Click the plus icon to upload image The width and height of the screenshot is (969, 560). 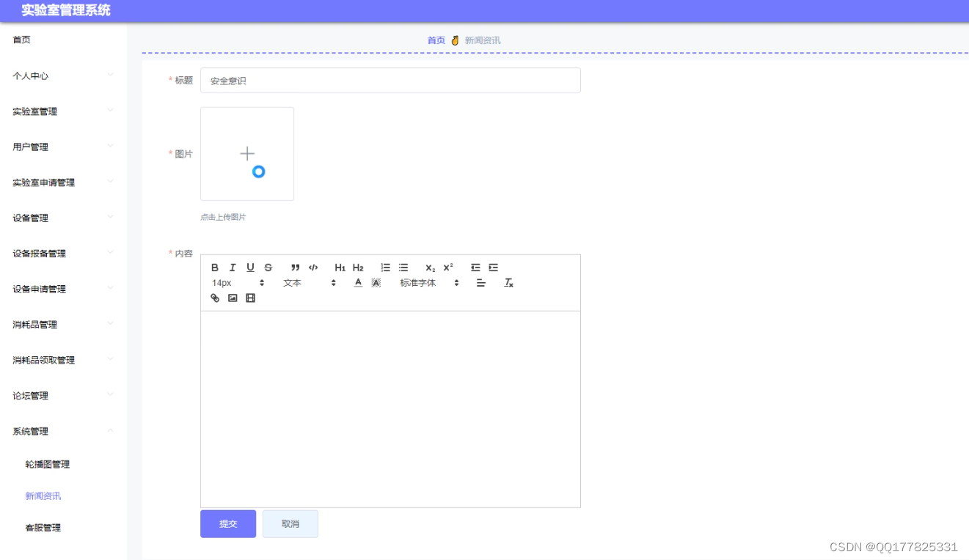pyautogui.click(x=247, y=154)
